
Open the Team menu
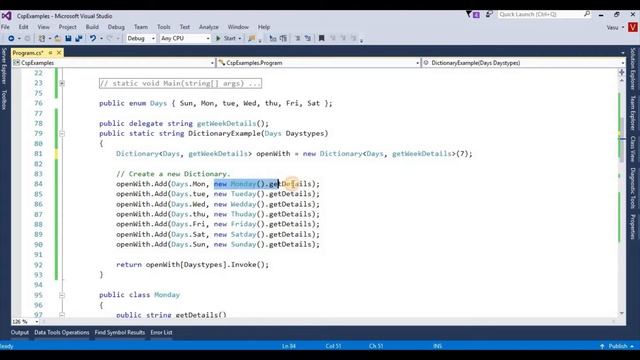click(141, 27)
